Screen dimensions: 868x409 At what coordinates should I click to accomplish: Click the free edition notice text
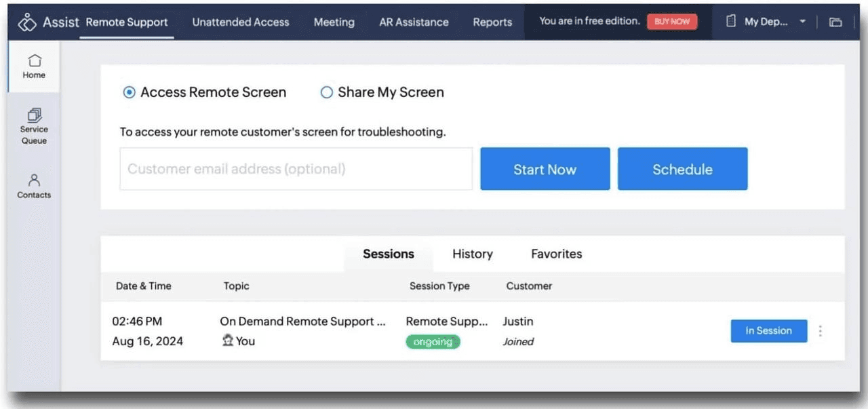589,21
